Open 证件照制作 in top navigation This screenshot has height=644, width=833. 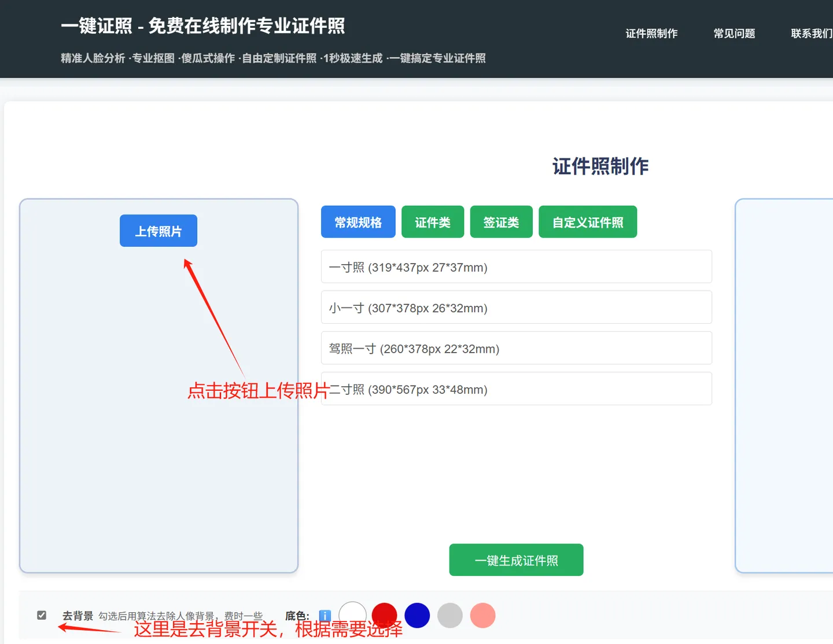(x=651, y=34)
